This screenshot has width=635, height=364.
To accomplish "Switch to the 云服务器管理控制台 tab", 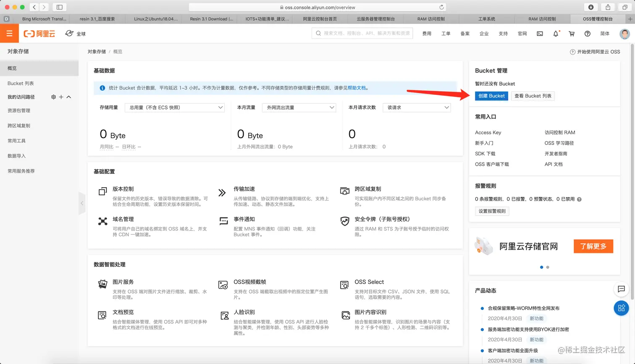I will pos(375,19).
